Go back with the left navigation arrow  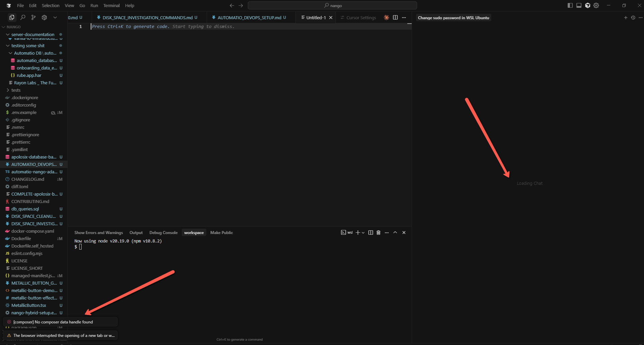(x=232, y=5)
